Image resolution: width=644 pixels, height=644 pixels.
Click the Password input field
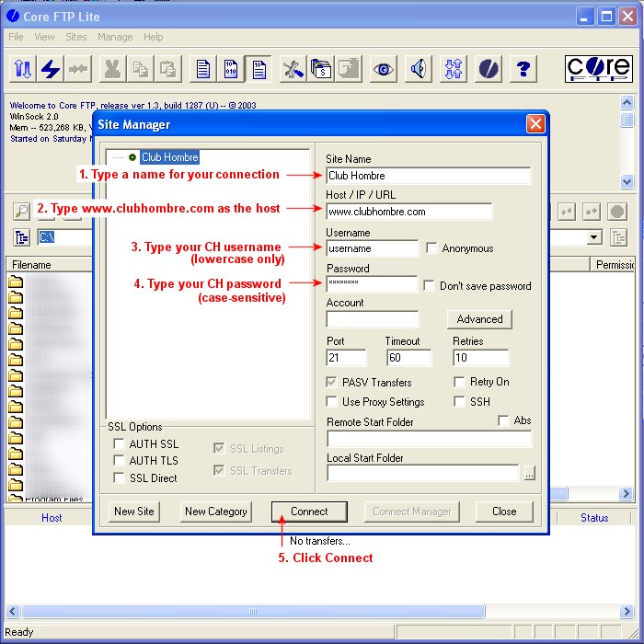click(372, 283)
